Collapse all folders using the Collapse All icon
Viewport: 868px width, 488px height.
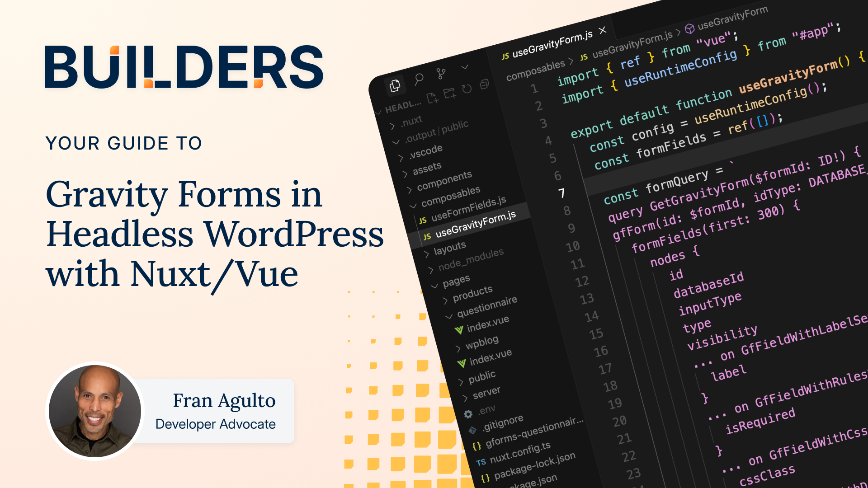tap(485, 84)
